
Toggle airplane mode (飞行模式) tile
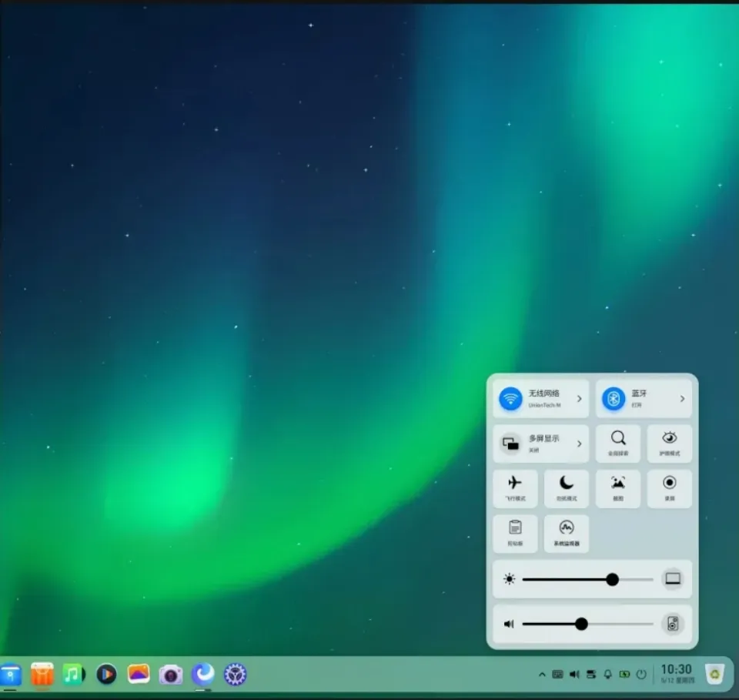point(515,488)
